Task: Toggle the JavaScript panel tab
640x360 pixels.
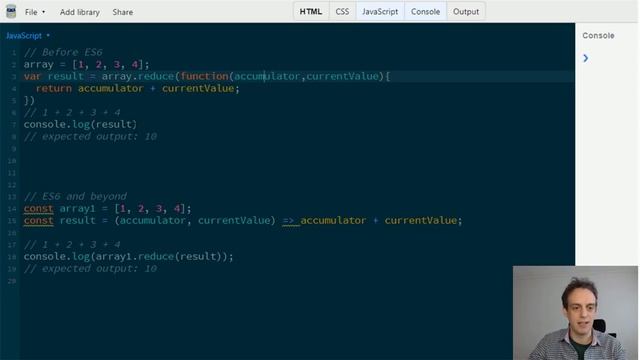Action: click(380, 11)
